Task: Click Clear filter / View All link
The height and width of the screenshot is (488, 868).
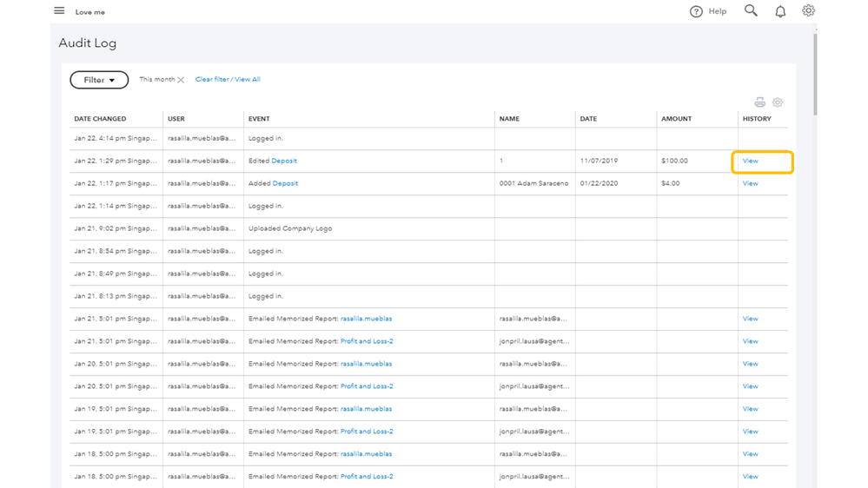Action: point(228,79)
